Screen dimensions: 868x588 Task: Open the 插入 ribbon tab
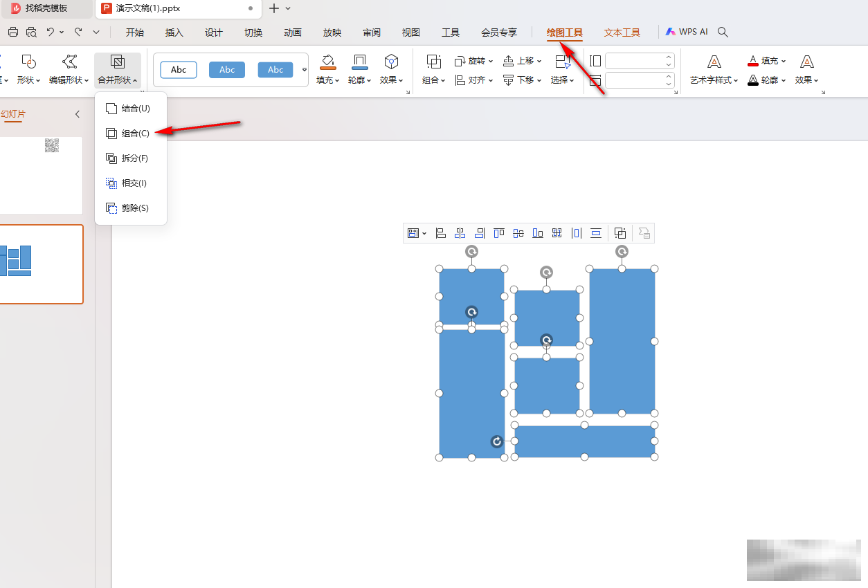[174, 33]
